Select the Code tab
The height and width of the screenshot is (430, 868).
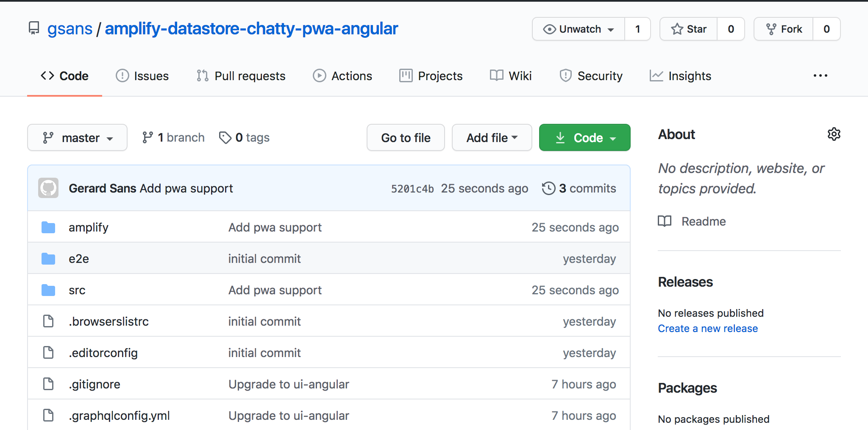pyautogui.click(x=64, y=76)
